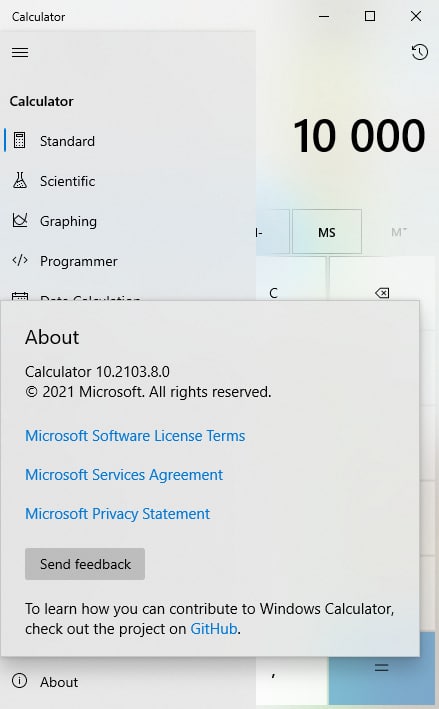Image resolution: width=439 pixels, height=709 pixels.
Task: Click the Scientific flask icon
Action: pyautogui.click(x=19, y=180)
